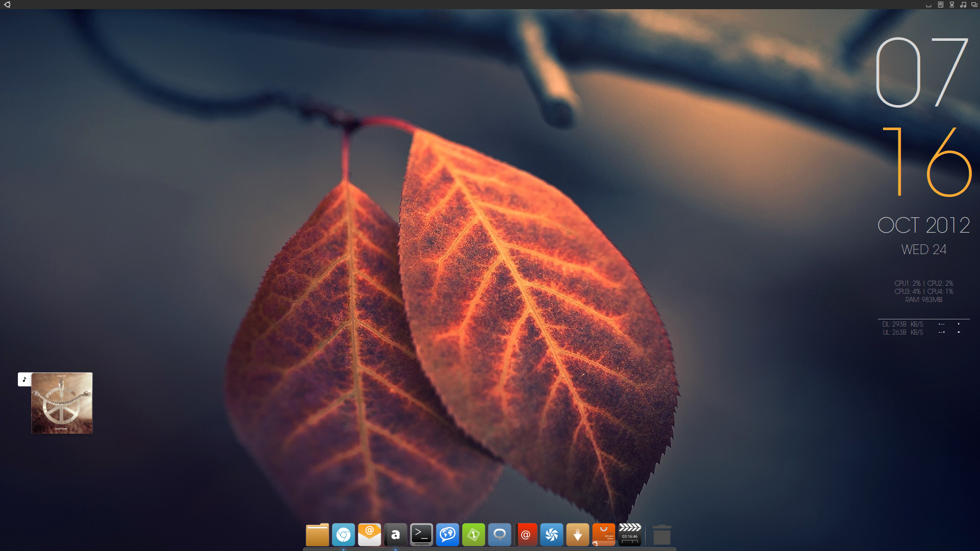This screenshot has width=980, height=551.
Task: Click the large '07' hour display
Action: [922, 72]
